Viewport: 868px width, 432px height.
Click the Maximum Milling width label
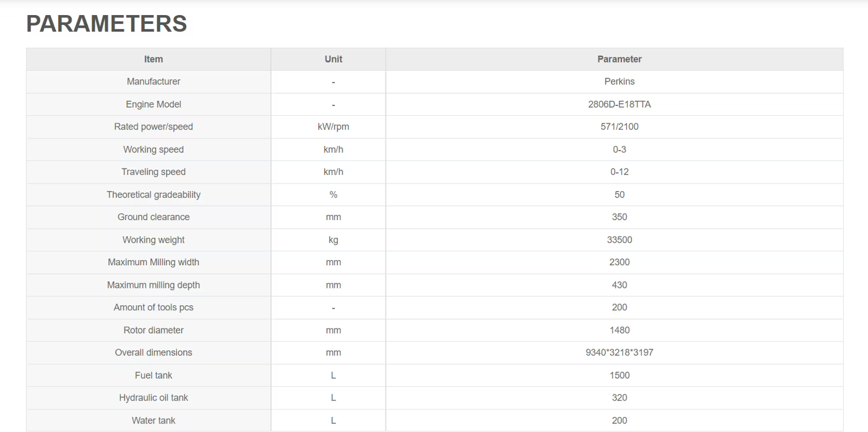click(153, 262)
